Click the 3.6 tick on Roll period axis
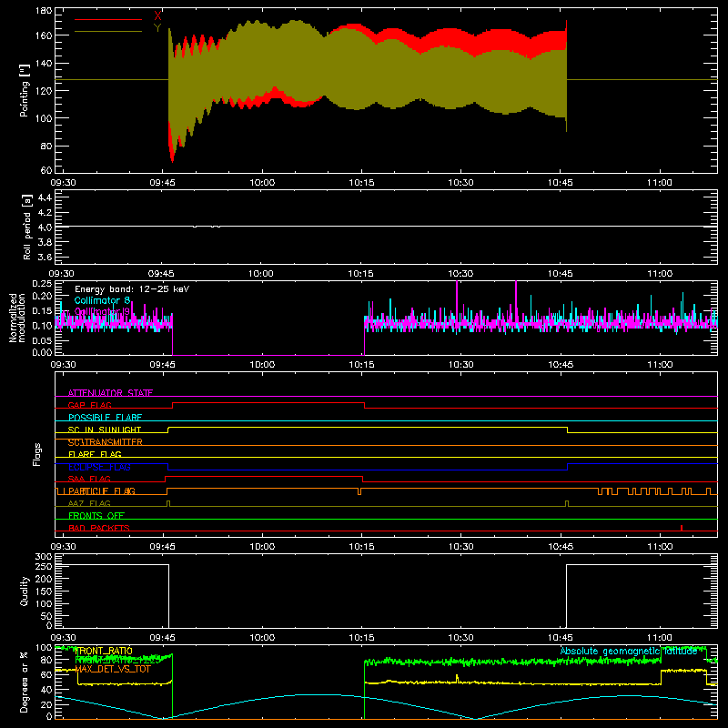 (x=45, y=257)
